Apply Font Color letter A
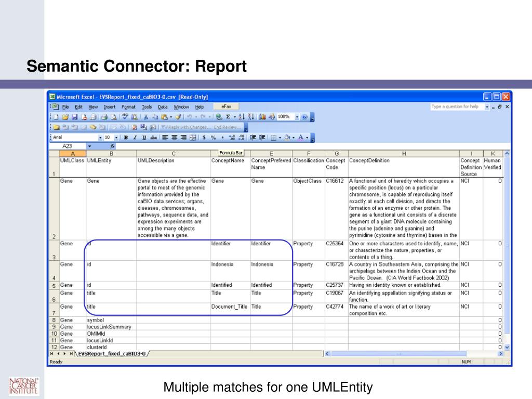The image size is (532, 399). coord(301,137)
